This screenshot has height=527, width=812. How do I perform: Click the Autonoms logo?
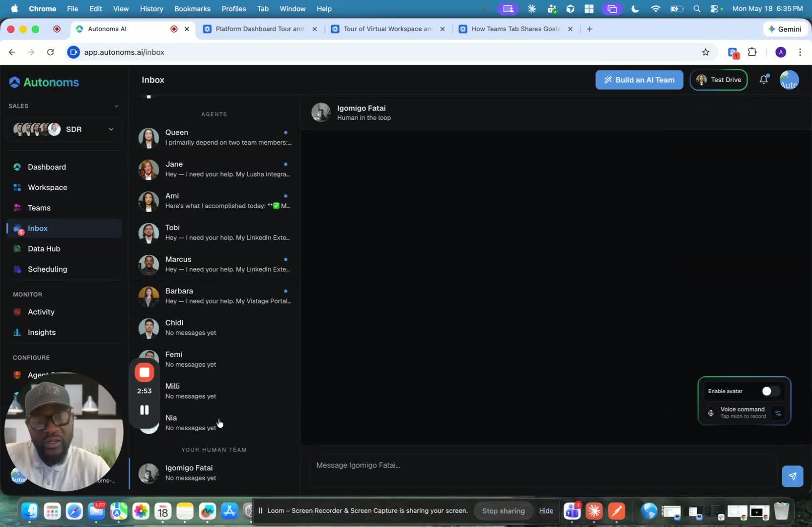point(44,82)
